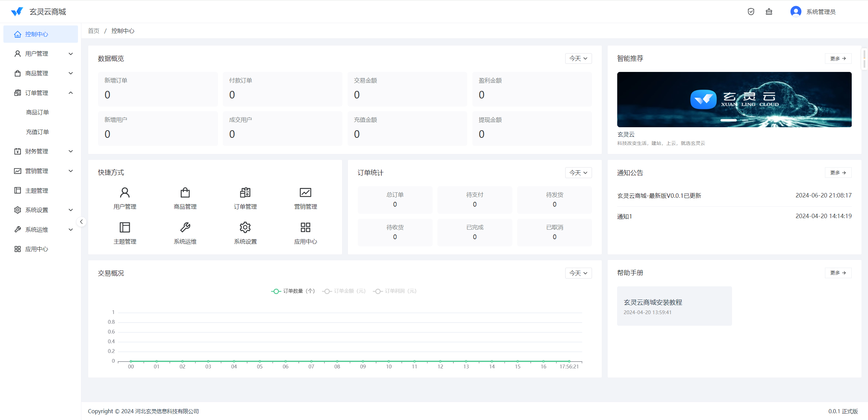The image size is (868, 420).
Task: Click the 玄灵云 cloud banner image
Action: pyautogui.click(x=734, y=99)
